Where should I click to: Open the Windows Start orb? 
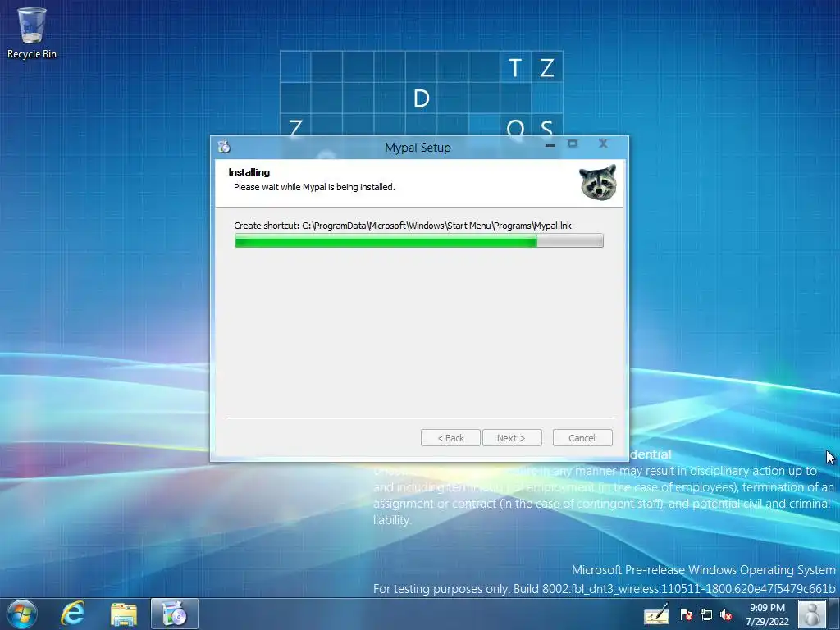pos(22,614)
